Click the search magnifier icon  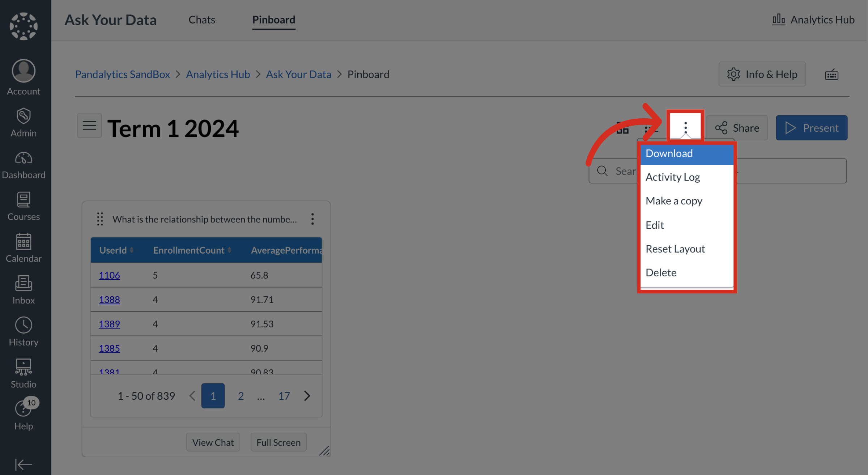coord(602,171)
